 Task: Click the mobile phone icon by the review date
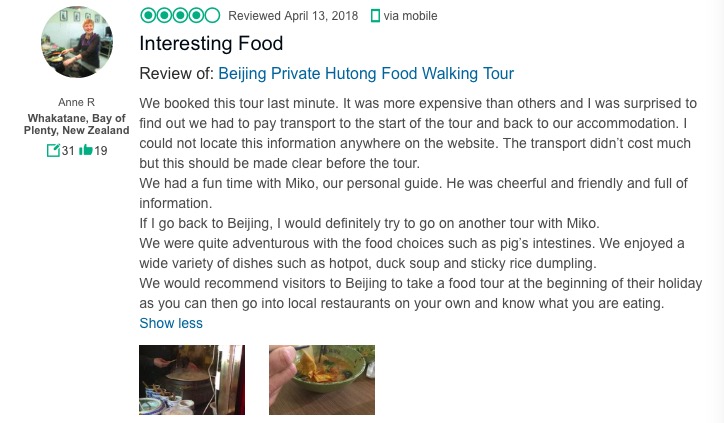point(376,16)
